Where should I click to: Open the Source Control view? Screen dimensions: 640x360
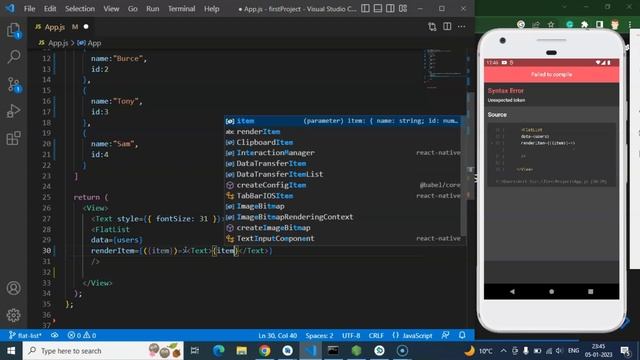click(x=13, y=84)
